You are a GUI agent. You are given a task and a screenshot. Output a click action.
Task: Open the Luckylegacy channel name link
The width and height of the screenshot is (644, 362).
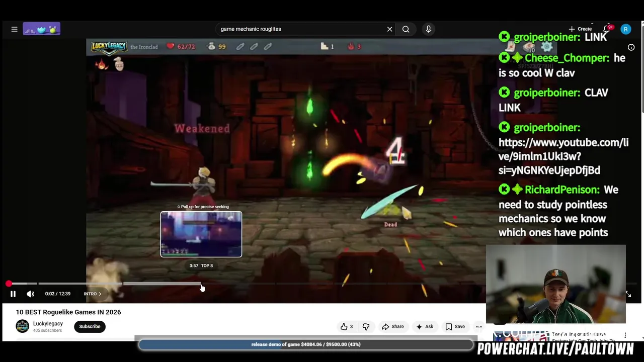pos(48,324)
